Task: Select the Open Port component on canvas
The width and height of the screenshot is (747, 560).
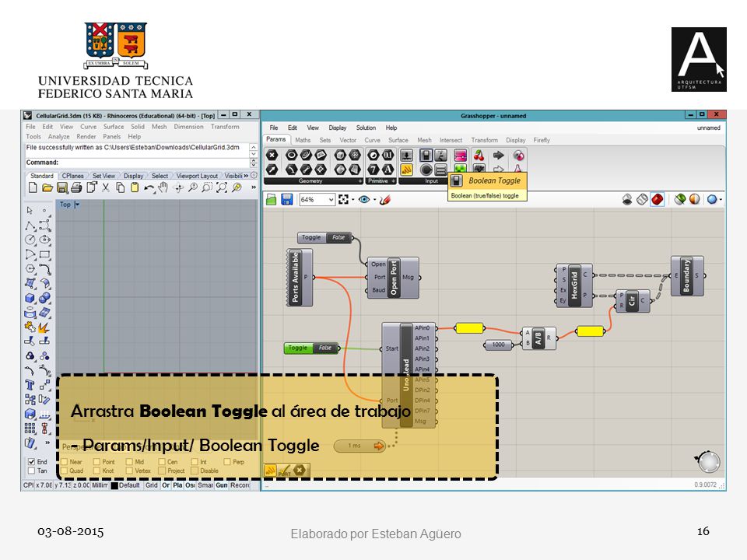Action: tap(394, 278)
